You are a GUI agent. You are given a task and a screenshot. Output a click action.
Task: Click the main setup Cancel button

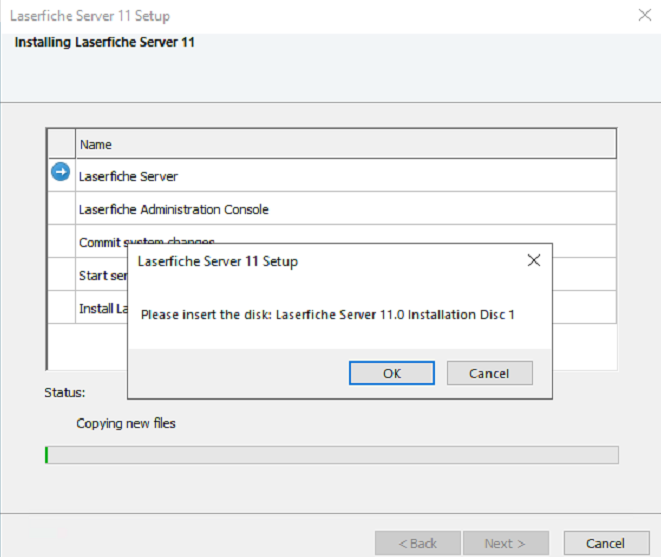tap(606, 543)
